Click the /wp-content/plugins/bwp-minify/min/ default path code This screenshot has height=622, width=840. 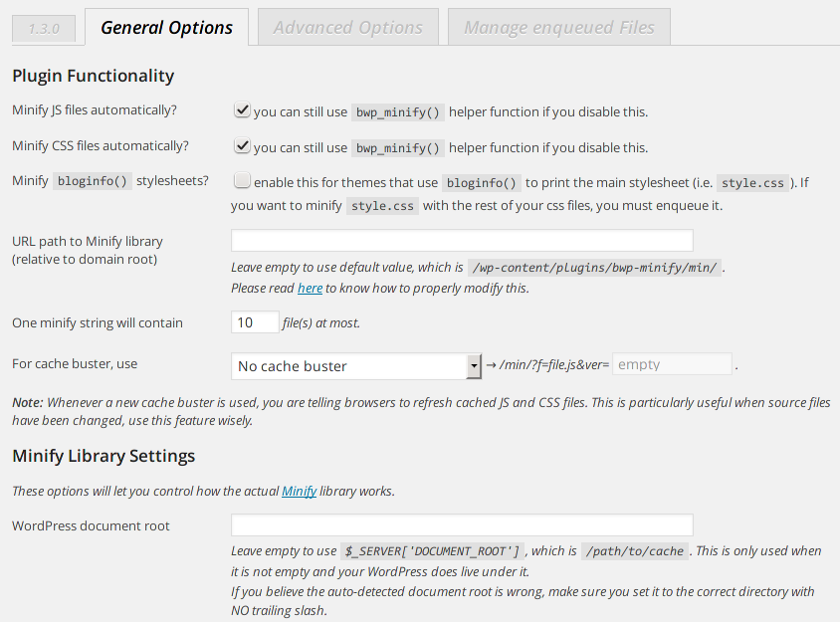pyautogui.click(x=595, y=268)
